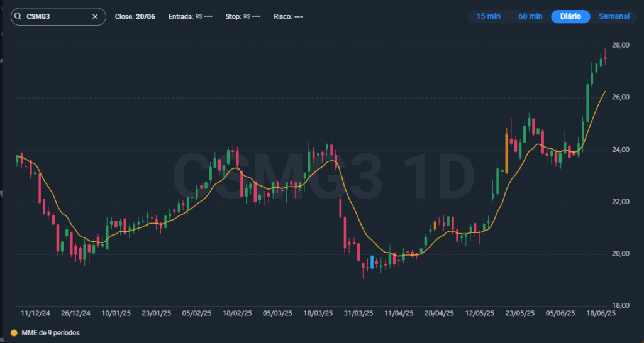This screenshot has height=343, width=644.
Task: Click the blue candle after 31/03/25
Action: click(372, 262)
